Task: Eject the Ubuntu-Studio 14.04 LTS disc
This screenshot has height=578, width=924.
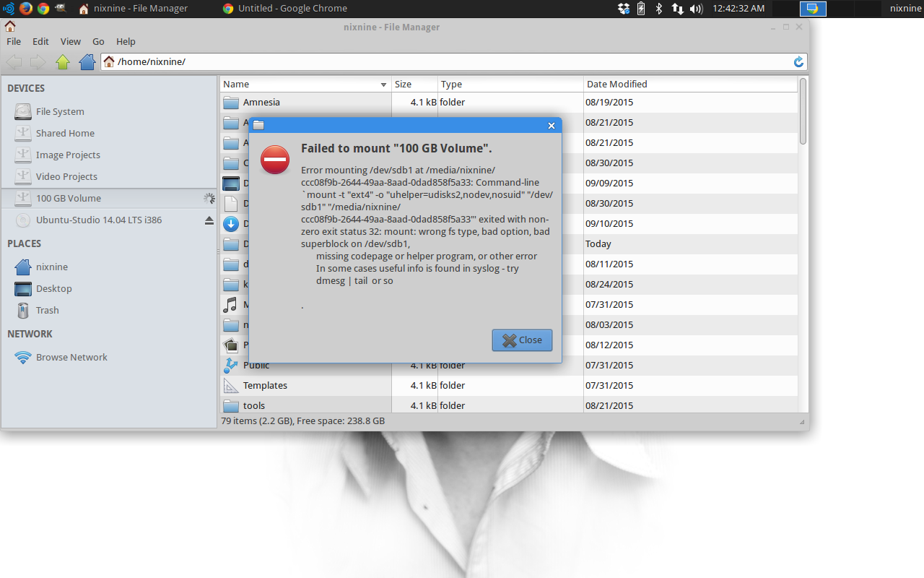Action: pyautogui.click(x=209, y=220)
